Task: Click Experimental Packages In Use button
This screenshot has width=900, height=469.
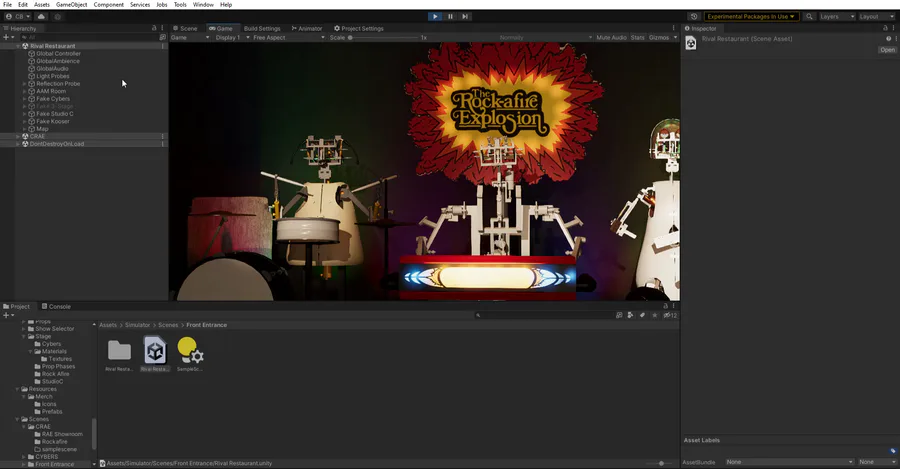Action: [751, 17]
